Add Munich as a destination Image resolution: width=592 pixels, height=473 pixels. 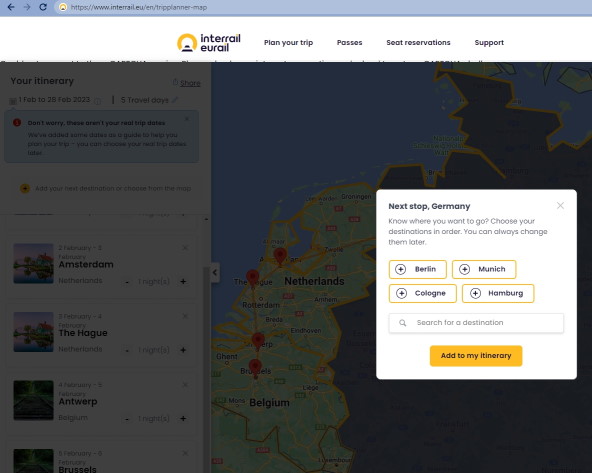coord(484,269)
